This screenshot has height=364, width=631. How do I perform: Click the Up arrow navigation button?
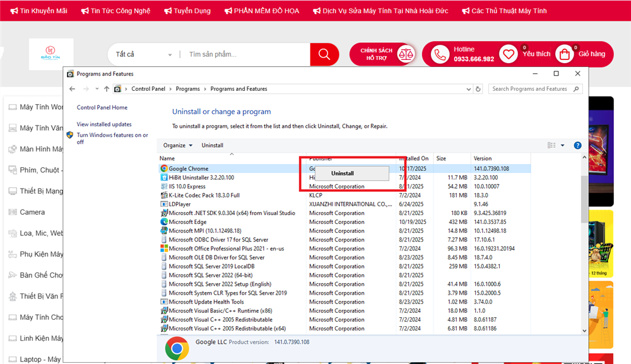point(107,89)
